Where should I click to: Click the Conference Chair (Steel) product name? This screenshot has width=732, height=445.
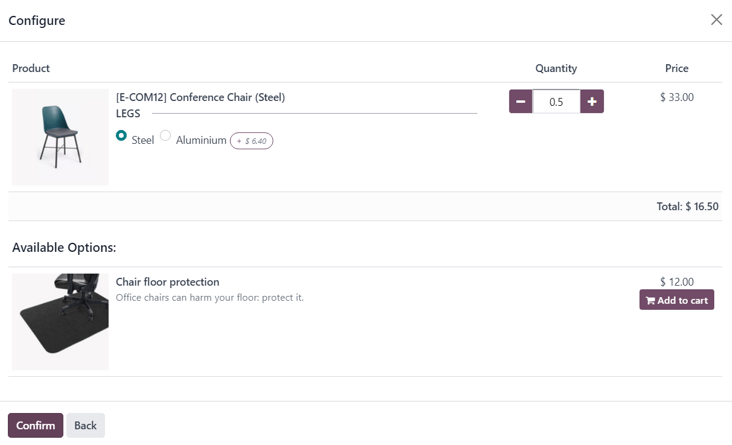point(200,97)
